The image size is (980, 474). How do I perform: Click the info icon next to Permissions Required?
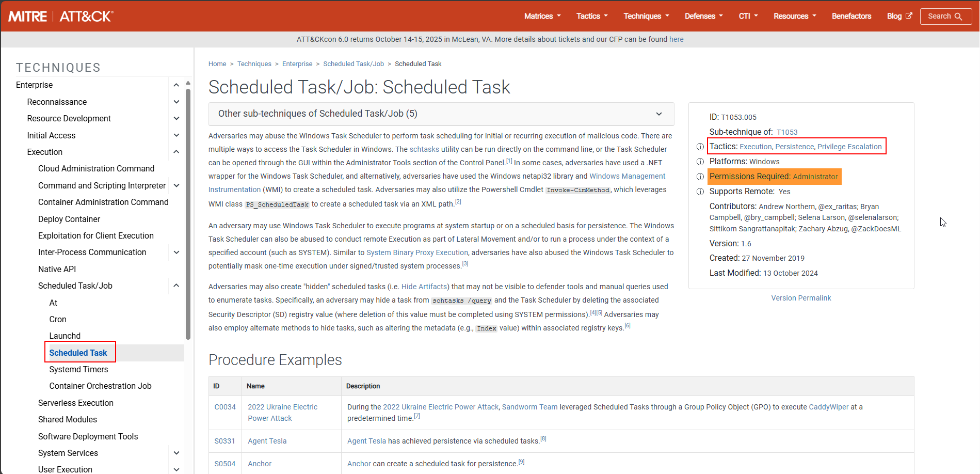(x=700, y=177)
